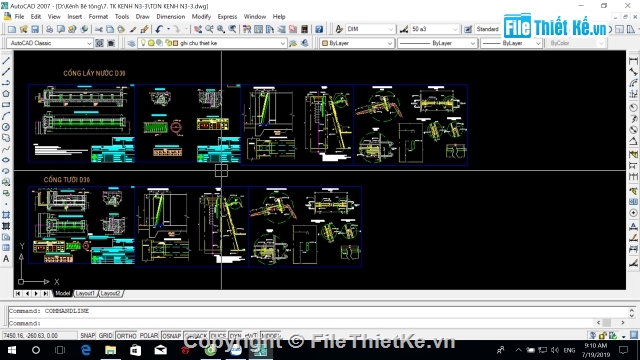Screen dimensions: 640x360
Task: Open File Explorer from taskbar
Action: [x=111, y=350]
